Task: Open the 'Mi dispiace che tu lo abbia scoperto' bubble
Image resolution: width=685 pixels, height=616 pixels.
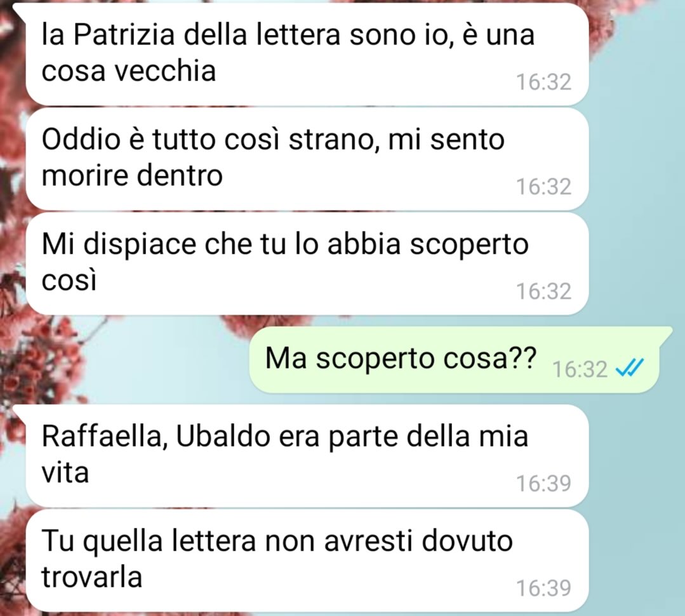Action: pyautogui.click(x=307, y=264)
